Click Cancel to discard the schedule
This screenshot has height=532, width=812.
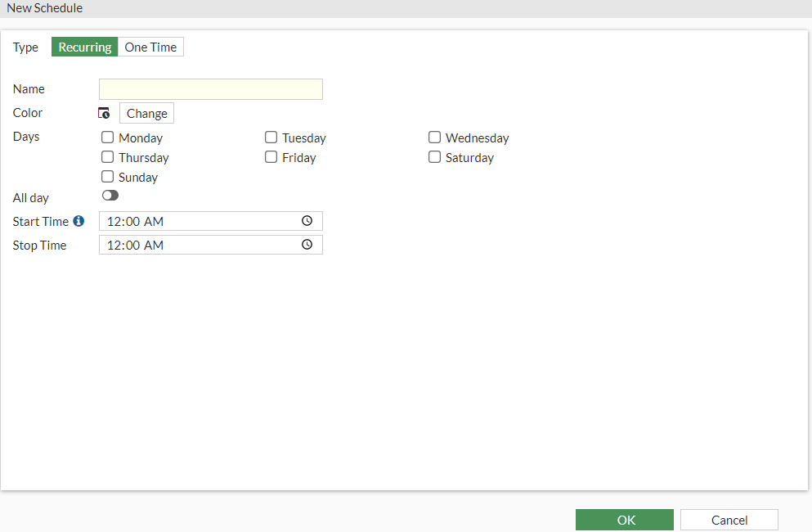coord(729,519)
